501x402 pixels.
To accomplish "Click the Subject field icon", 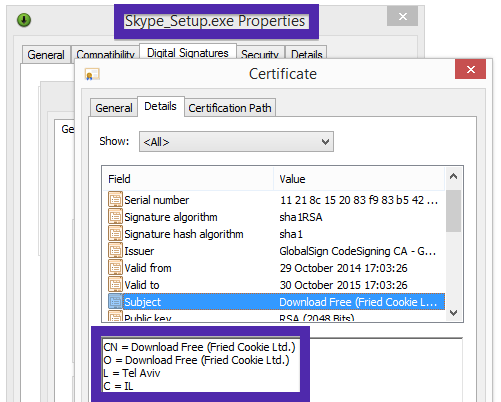I will [115, 302].
